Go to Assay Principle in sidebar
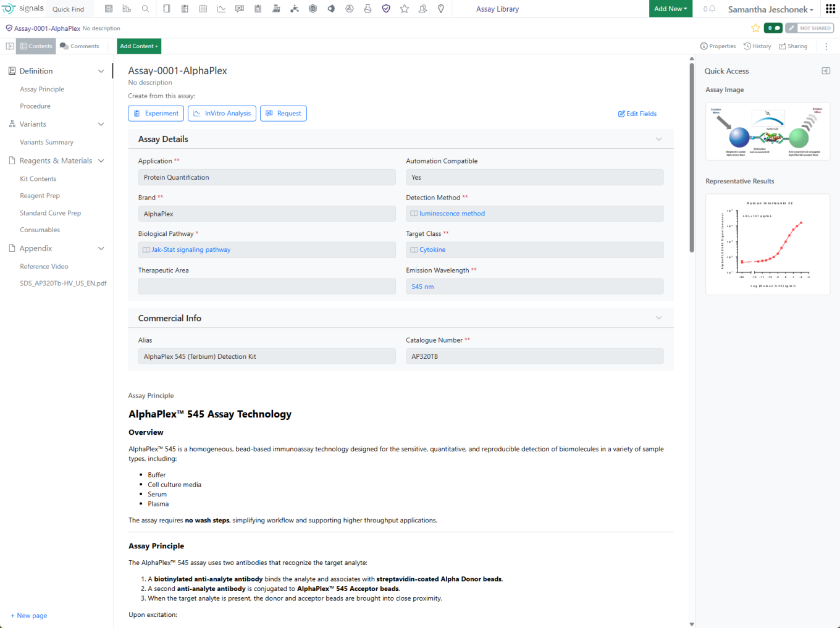 [42, 90]
